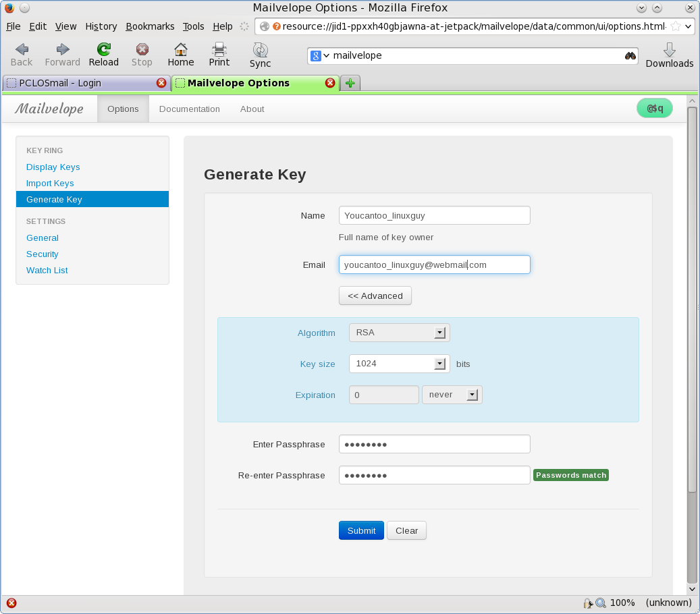Open Display Keys in sidebar
700x614 pixels.
tap(53, 167)
